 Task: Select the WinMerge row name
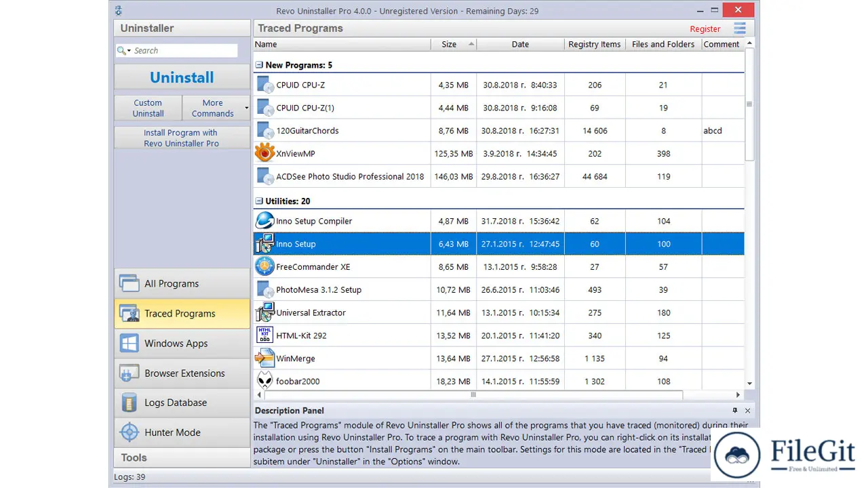click(296, 359)
